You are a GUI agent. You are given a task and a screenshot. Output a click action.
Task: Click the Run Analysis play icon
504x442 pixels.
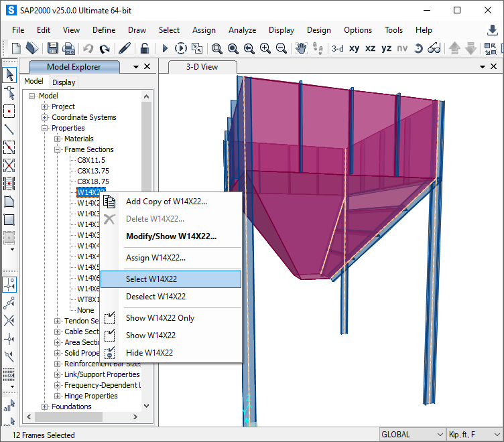pyautogui.click(x=165, y=48)
